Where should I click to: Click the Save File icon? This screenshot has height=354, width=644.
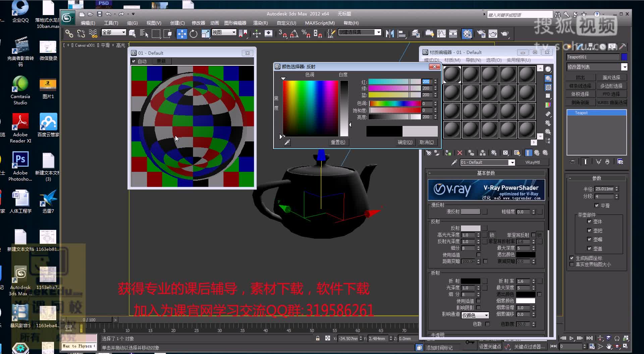100,14
